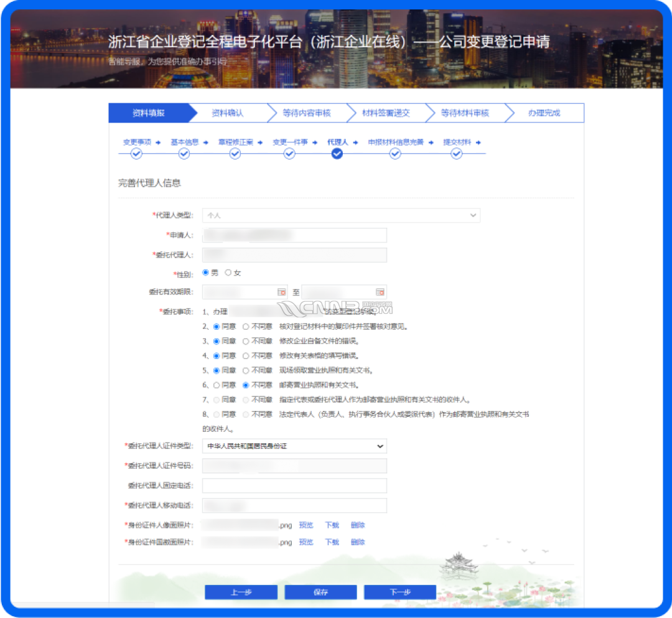Click the start date calendar icon
The height and width of the screenshot is (618, 672).
tap(281, 292)
